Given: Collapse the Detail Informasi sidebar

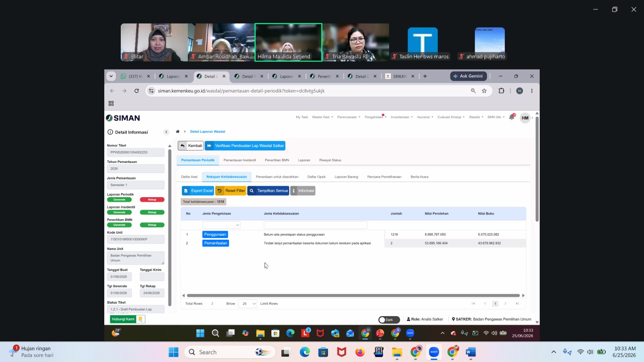Looking at the screenshot, I should pyautogui.click(x=166, y=132).
